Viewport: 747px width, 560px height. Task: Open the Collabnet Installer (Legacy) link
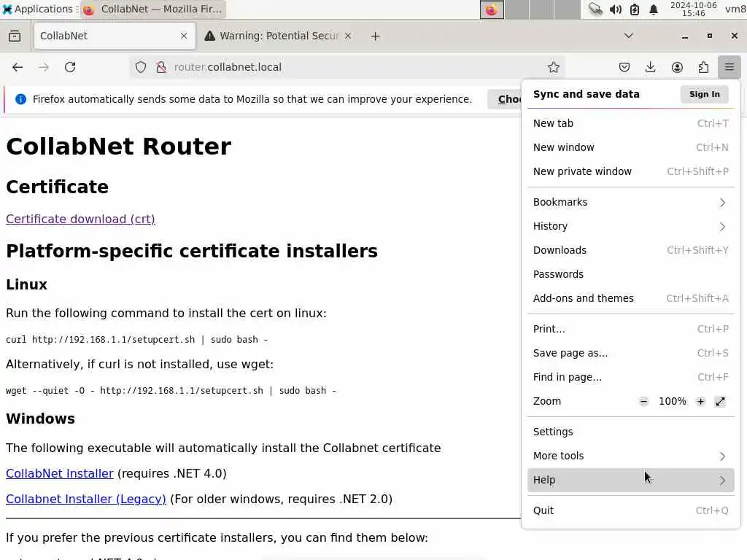point(86,499)
